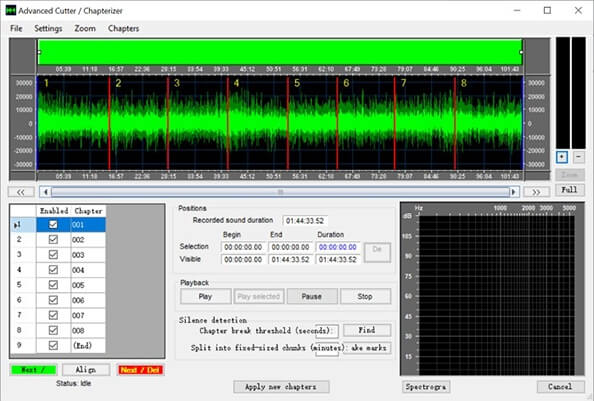Toggle the Enabled checkbox for chapter 008
The width and height of the screenshot is (594, 401).
[53, 330]
